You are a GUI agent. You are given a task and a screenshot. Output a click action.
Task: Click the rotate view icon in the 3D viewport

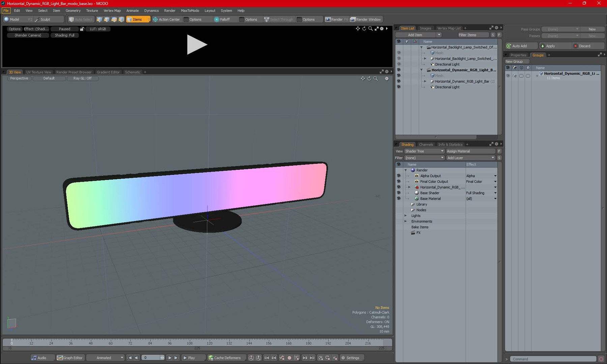(369, 79)
